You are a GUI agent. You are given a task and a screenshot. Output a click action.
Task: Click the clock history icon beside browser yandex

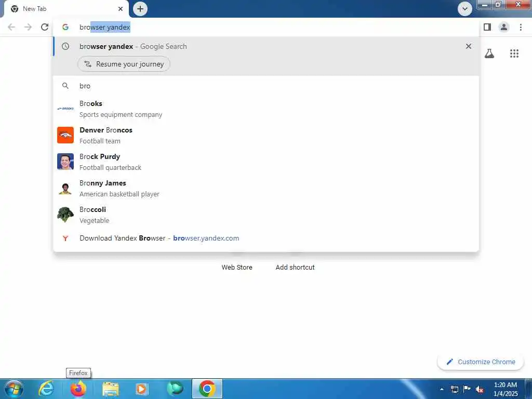[x=65, y=46]
